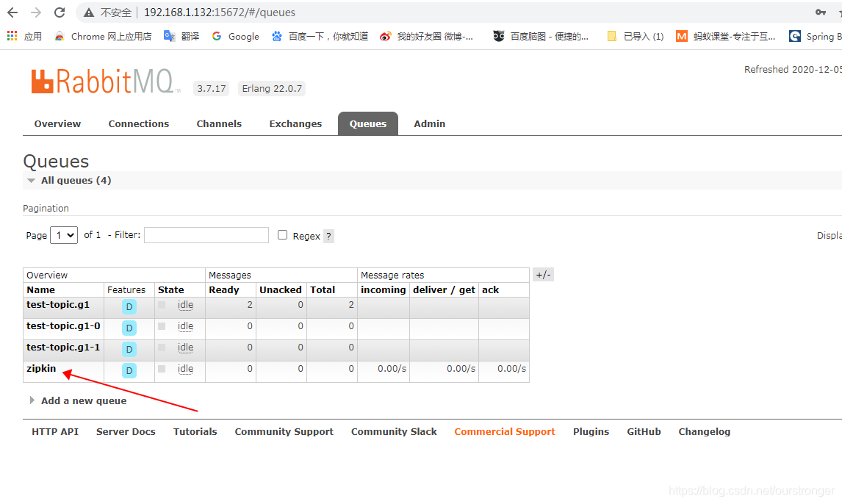Click the not-secure warning triangle icon

[89, 12]
